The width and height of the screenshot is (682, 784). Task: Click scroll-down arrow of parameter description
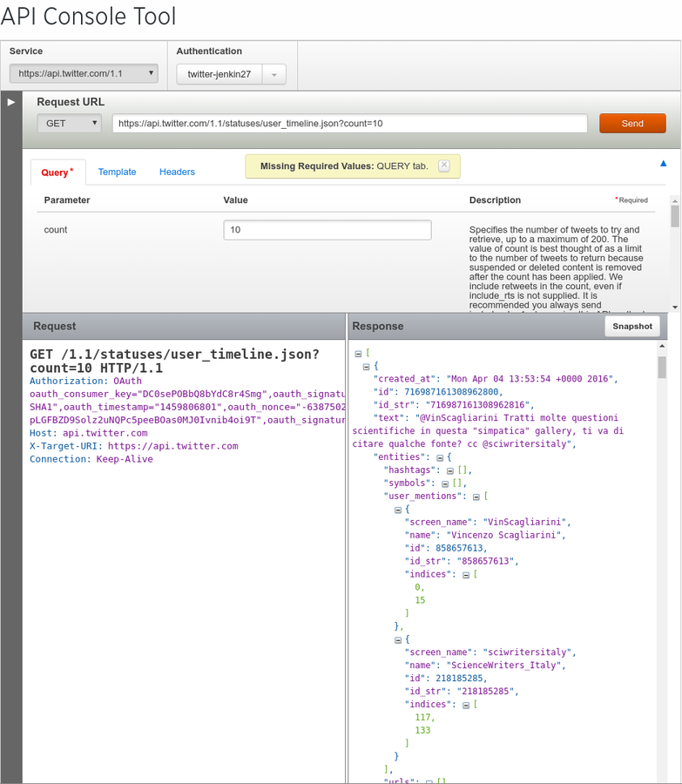coord(675,308)
